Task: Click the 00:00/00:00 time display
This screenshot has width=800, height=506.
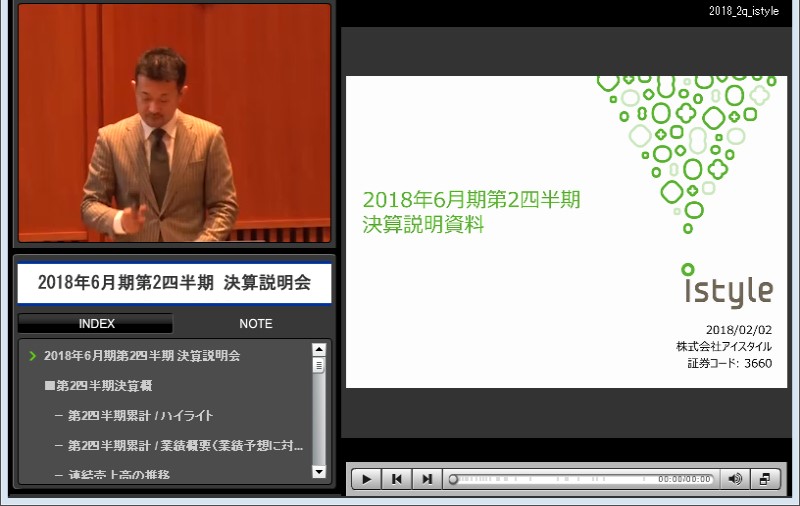Action: click(684, 479)
